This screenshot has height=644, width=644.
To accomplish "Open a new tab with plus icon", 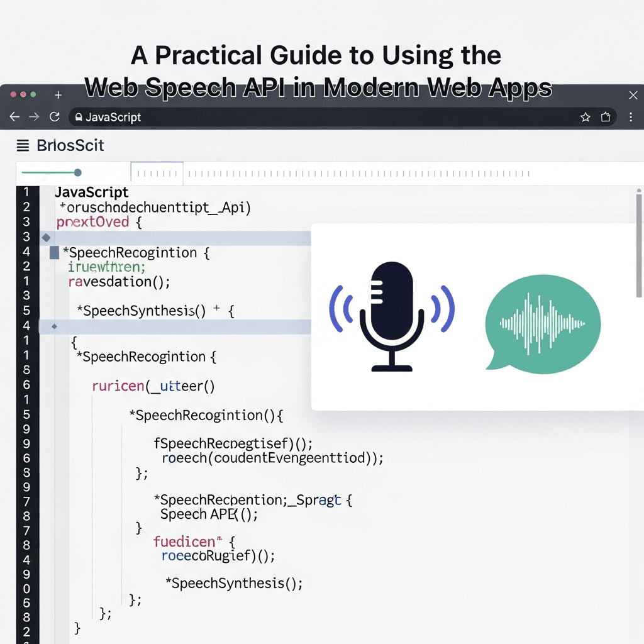I will point(58,95).
